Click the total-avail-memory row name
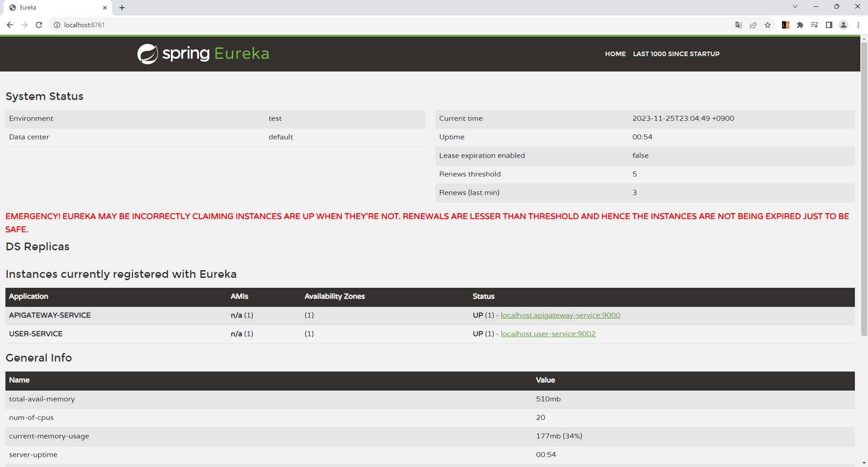 pos(42,399)
